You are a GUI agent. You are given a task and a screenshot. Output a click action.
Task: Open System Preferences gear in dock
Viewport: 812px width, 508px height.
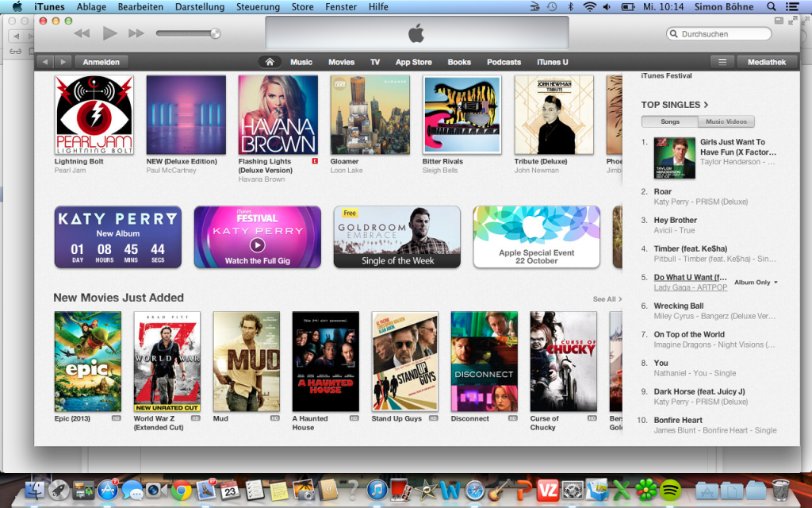573,490
